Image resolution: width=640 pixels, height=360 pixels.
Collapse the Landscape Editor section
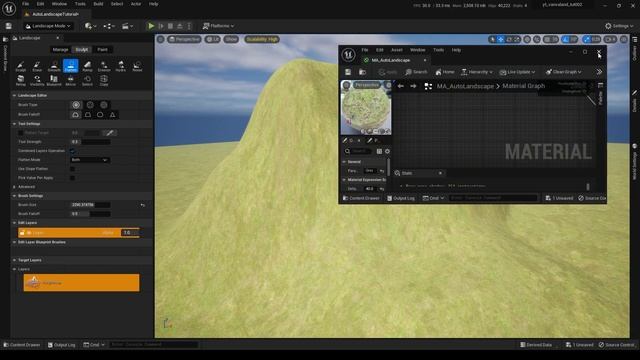(14, 95)
